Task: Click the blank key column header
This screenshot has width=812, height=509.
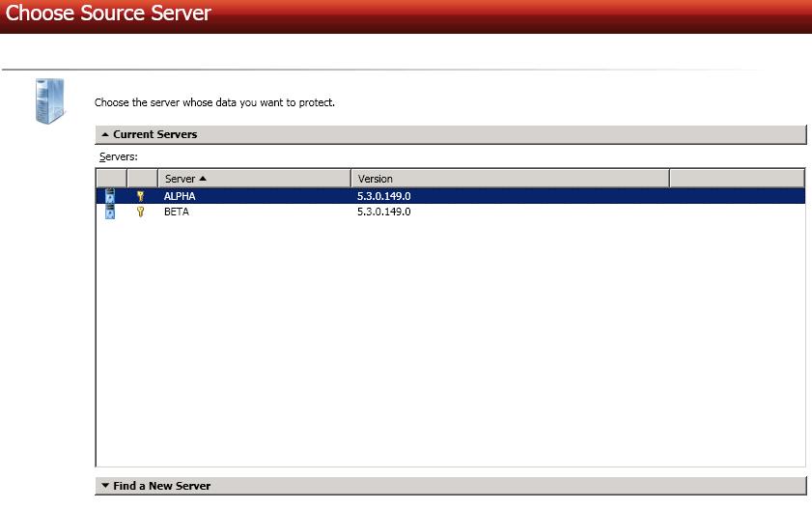Action: (x=142, y=179)
